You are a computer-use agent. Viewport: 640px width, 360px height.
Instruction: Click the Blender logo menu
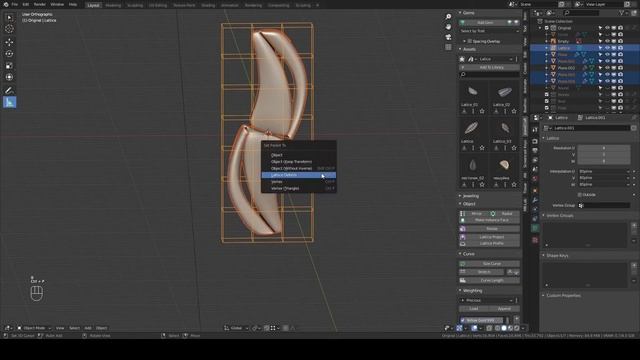pos(6,4)
